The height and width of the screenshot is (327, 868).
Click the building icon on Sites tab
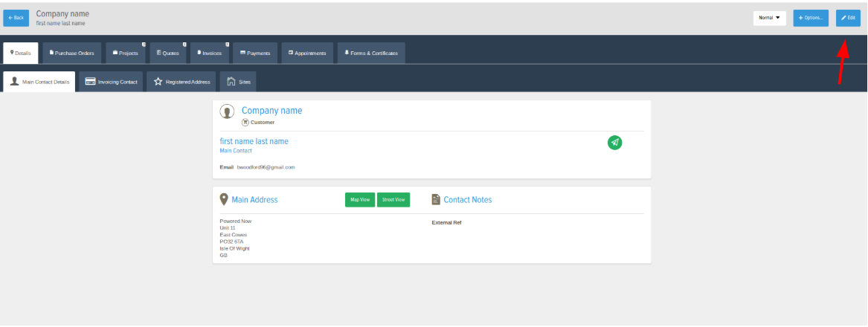coord(231,81)
